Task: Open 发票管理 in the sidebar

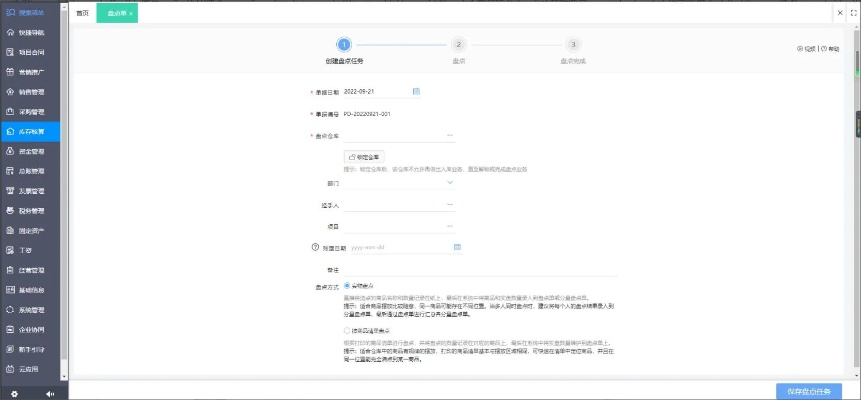Action: coord(30,191)
